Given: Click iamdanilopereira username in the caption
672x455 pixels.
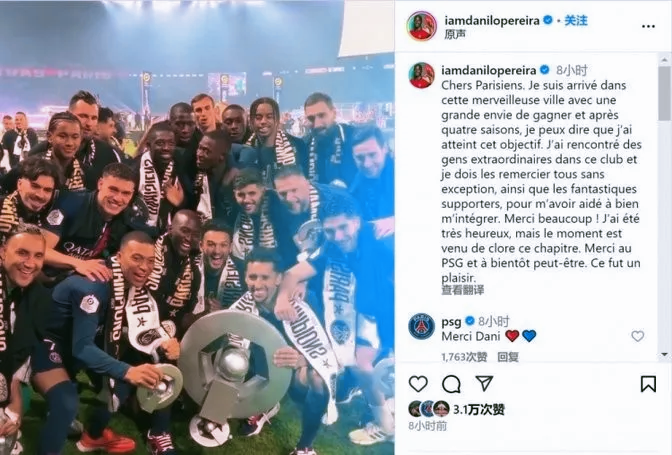Looking at the screenshot, I should tap(489, 70).
